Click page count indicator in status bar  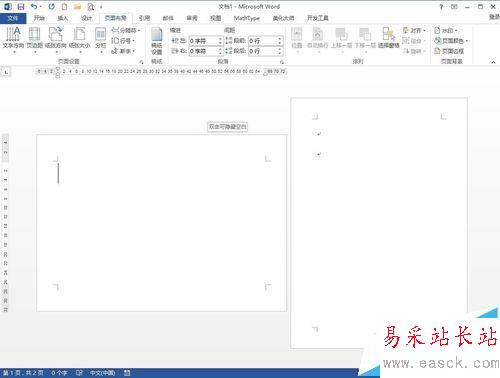(23, 373)
